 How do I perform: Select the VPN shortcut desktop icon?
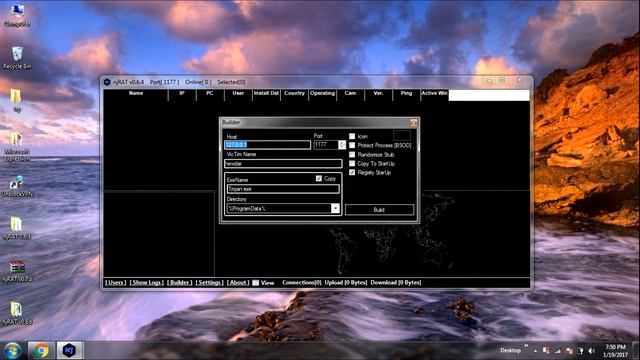point(17,186)
